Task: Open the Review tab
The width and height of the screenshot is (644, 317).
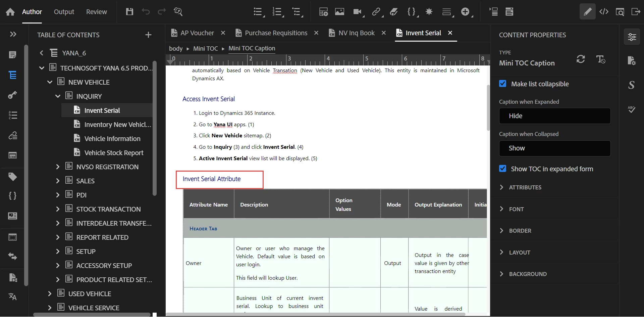Action: click(x=97, y=12)
